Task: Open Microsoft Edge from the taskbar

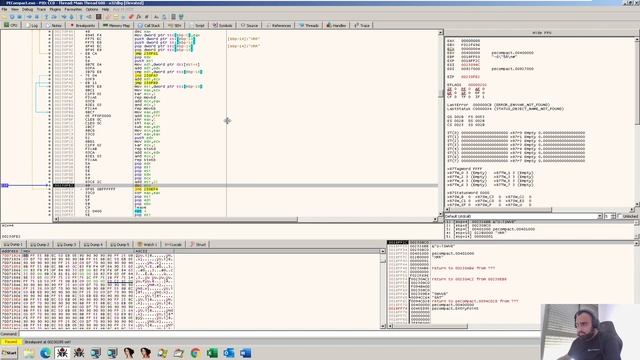Action: 45,353
